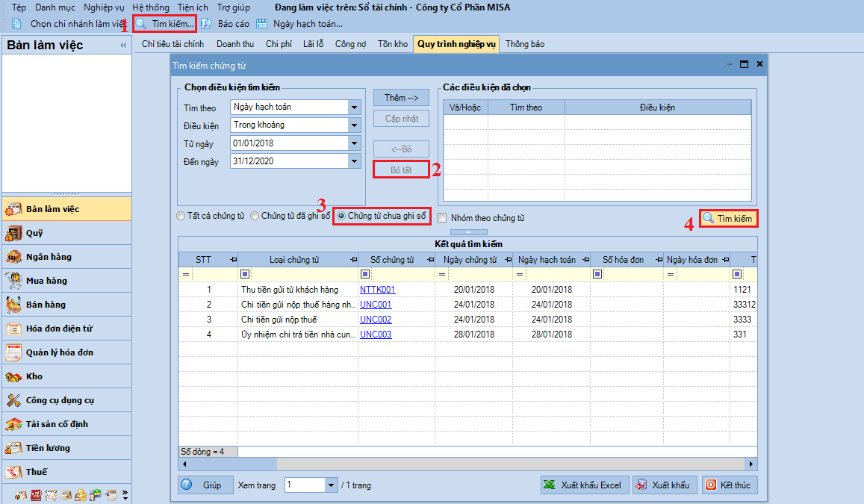Screen dimensions: 864x504
Task: Open Ngày hạch toán toolbar item
Action: tap(299, 24)
